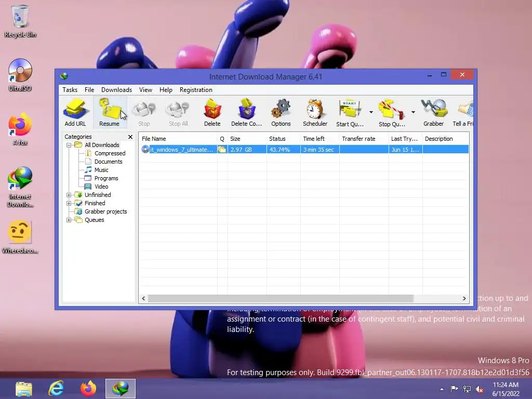This screenshot has width=532, height=399.
Task: Select the Unfinished folder label
Action: (x=98, y=195)
